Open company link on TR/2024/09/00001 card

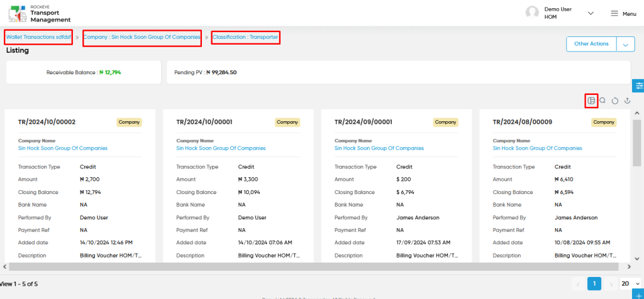(x=379, y=148)
